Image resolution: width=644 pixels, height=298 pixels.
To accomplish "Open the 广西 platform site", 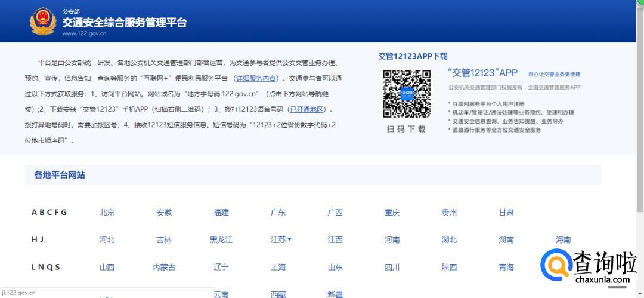I will [x=335, y=213].
